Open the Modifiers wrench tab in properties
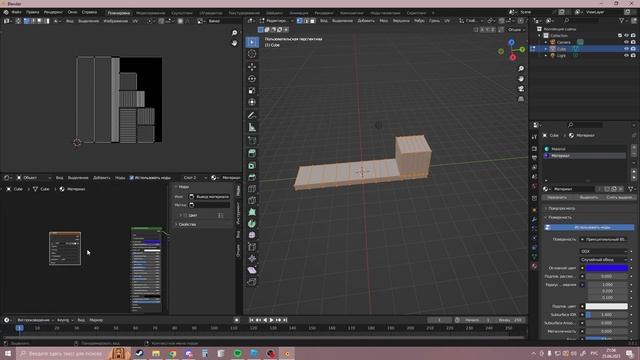This screenshot has height=360, width=640. [534, 220]
